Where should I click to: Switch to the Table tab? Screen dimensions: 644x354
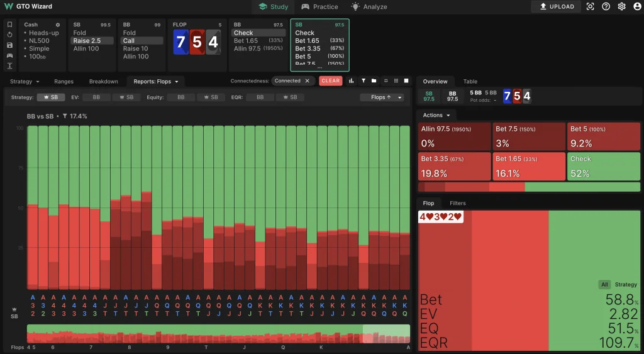coord(470,82)
